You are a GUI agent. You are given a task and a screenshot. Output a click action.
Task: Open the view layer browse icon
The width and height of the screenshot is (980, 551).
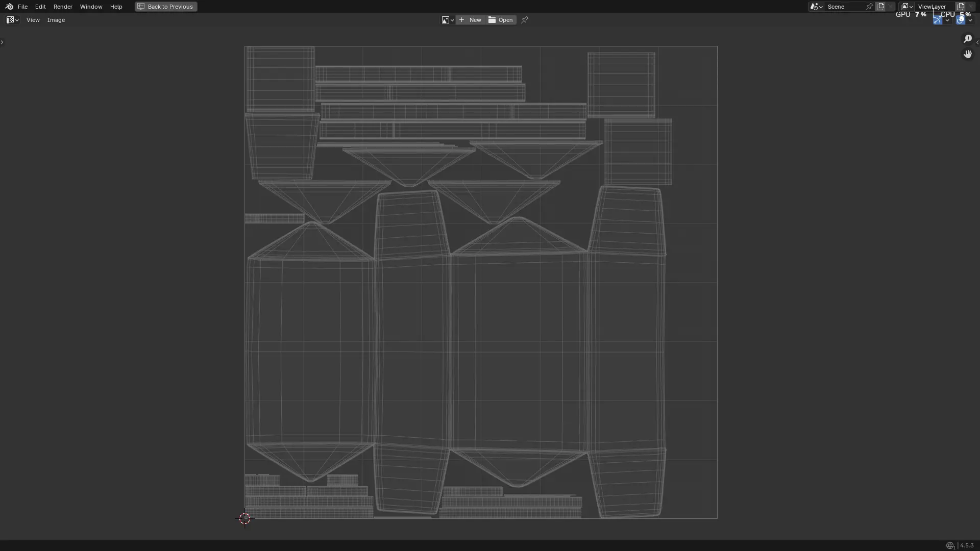[906, 7]
